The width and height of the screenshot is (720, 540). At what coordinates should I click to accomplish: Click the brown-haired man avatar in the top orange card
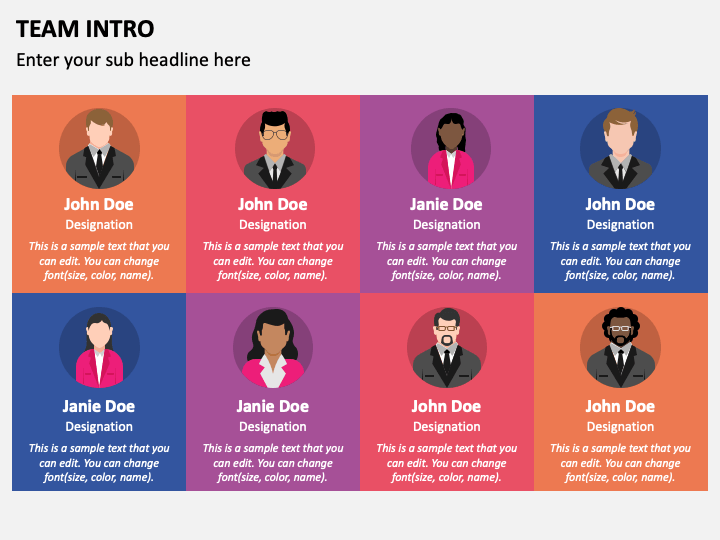coord(99,148)
